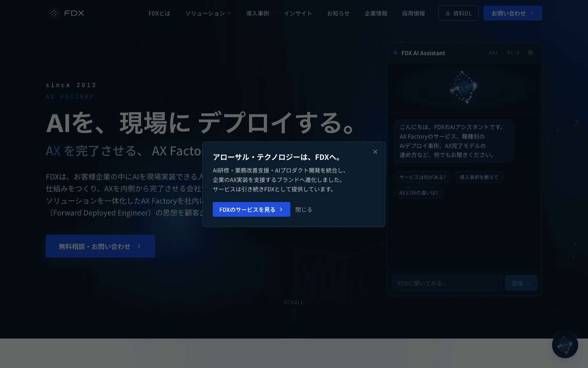Click the お問い合わせ header button
The height and width of the screenshot is (368, 588).
coord(513,13)
